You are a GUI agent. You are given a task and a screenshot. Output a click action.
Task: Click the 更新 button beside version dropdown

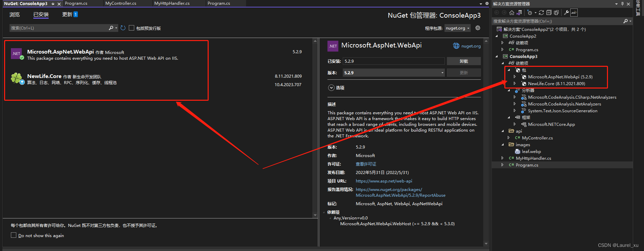(x=464, y=73)
